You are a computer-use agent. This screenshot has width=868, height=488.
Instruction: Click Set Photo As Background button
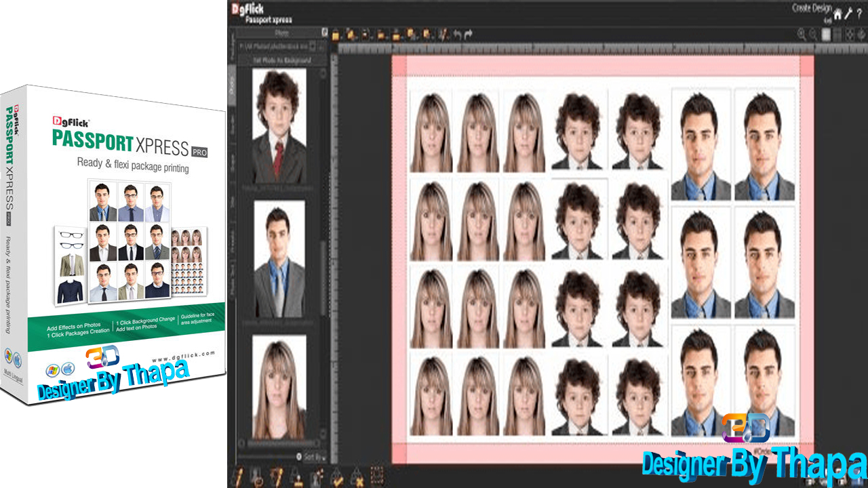[x=281, y=60]
